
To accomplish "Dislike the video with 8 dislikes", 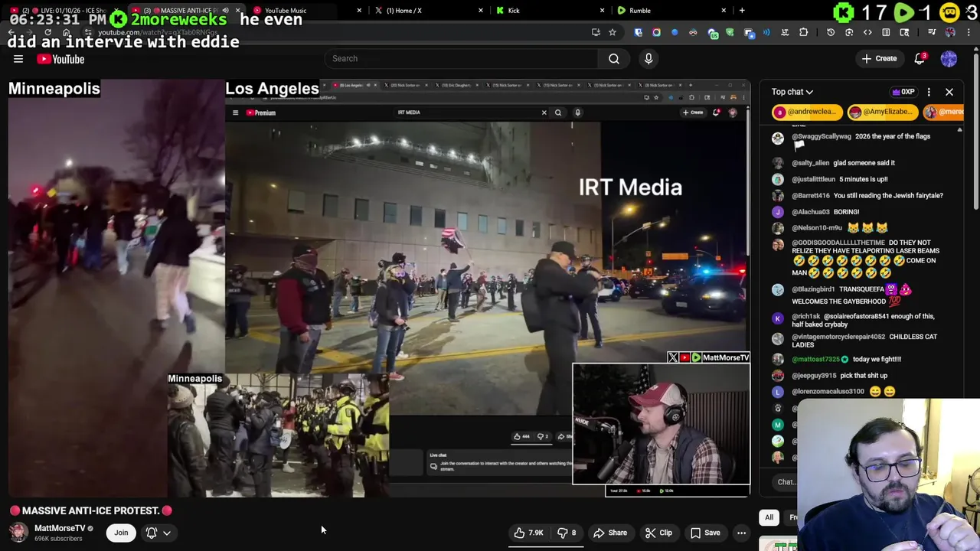I will click(567, 533).
